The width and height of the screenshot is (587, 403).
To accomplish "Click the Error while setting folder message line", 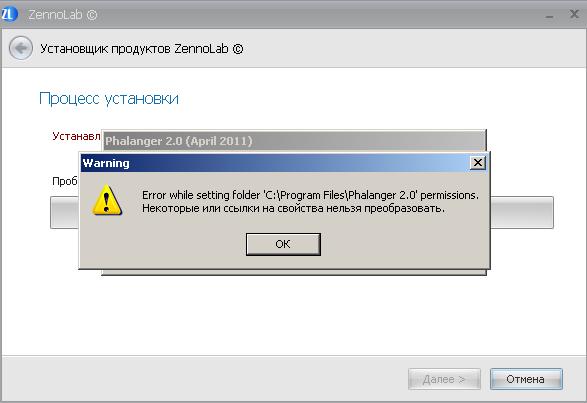I will point(310,195).
